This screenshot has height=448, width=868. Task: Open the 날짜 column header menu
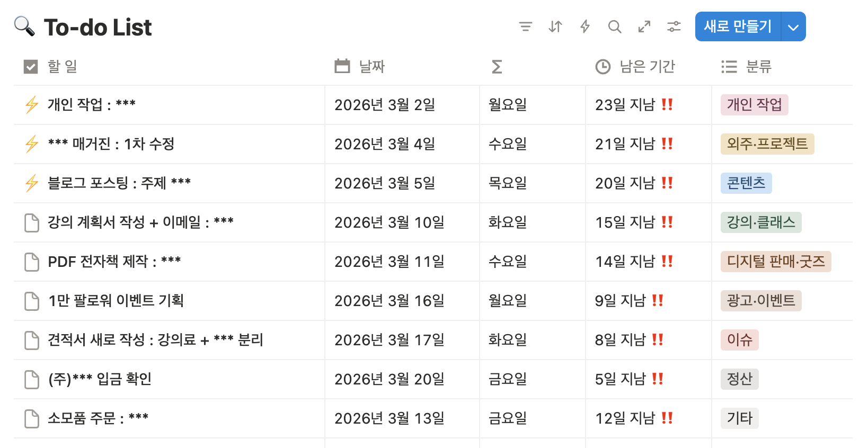pyautogui.click(x=371, y=66)
